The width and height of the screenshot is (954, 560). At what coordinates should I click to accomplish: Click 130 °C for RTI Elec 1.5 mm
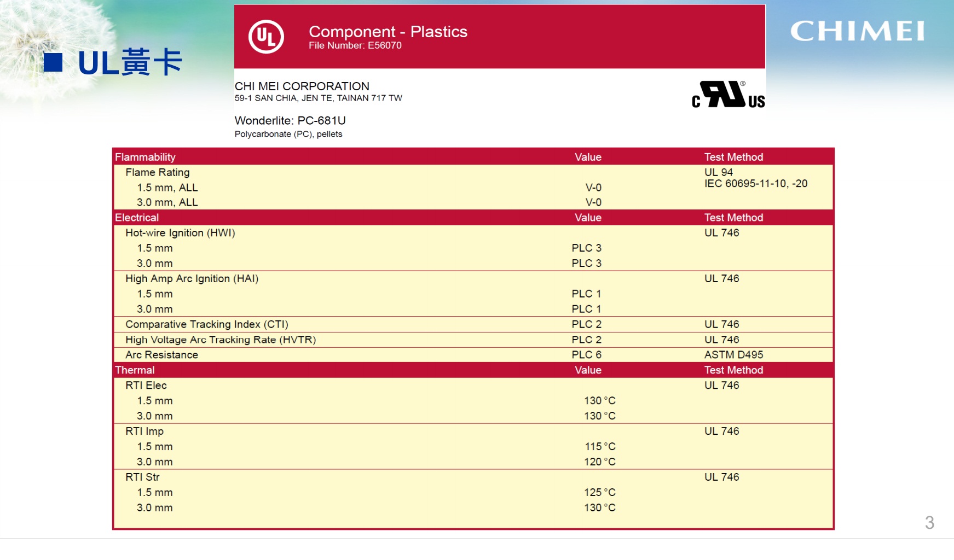[600, 401]
